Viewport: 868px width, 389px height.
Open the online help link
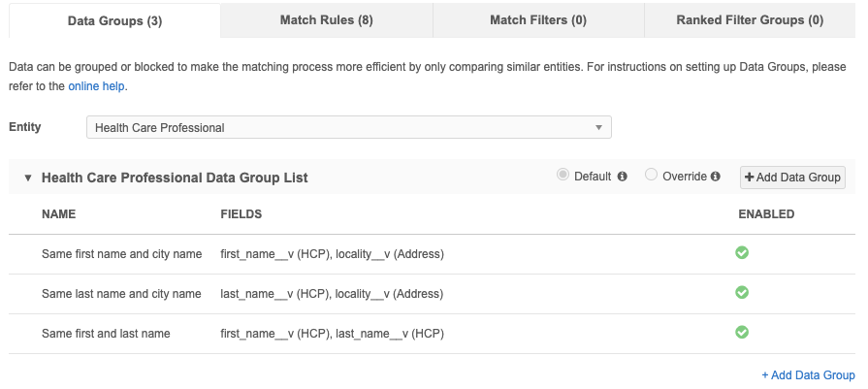[x=97, y=85]
